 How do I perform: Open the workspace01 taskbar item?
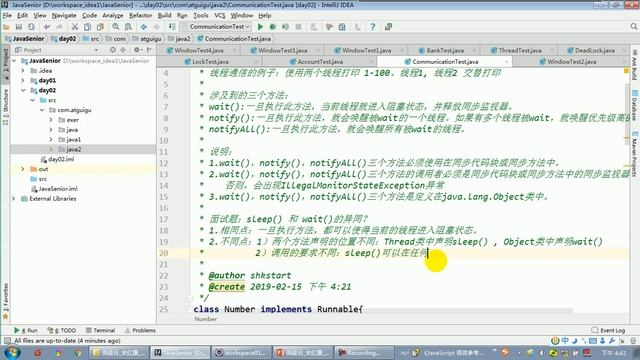click(x=242, y=353)
